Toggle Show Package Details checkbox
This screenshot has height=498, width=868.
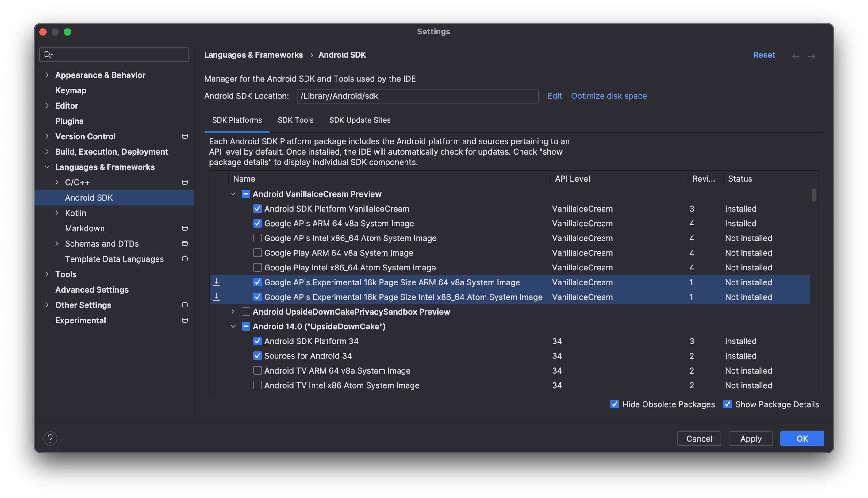tap(727, 404)
